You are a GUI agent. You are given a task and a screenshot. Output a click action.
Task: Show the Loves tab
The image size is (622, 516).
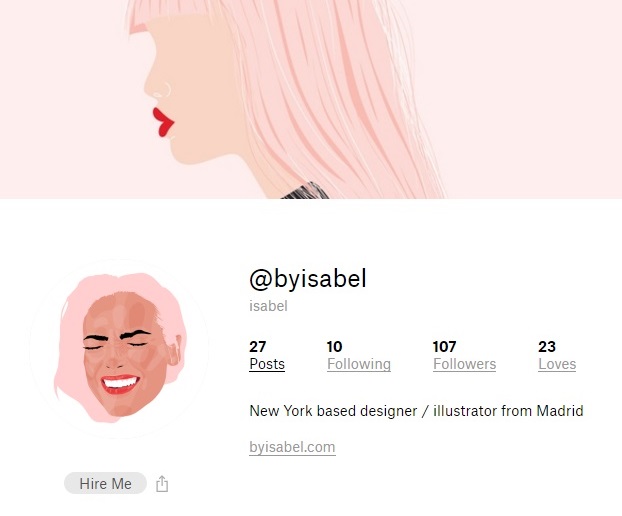point(557,364)
